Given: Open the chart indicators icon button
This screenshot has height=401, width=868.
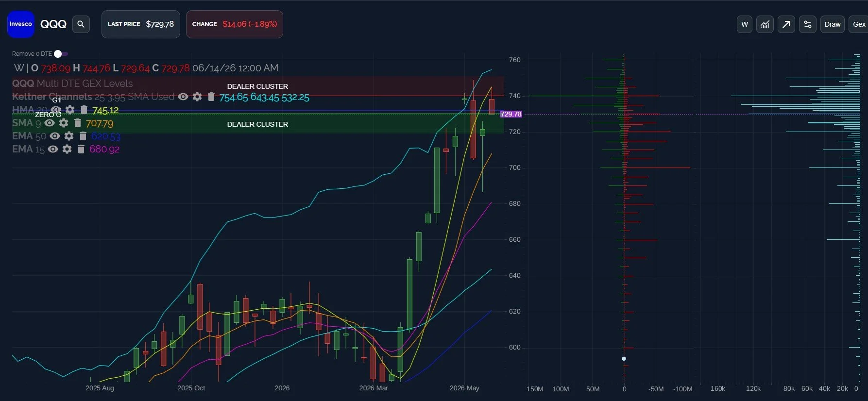Looking at the screenshot, I should pos(765,24).
